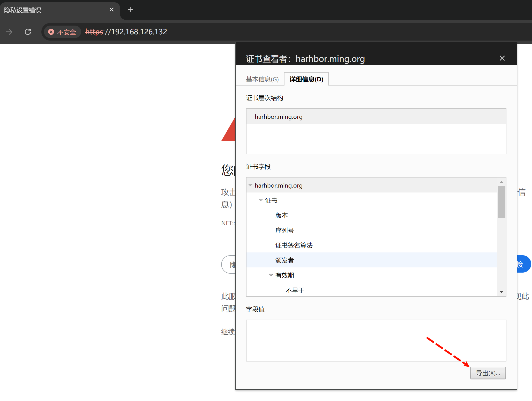This screenshot has width=532, height=401.
Task: Click the forward navigation arrow
Action: (x=9, y=32)
